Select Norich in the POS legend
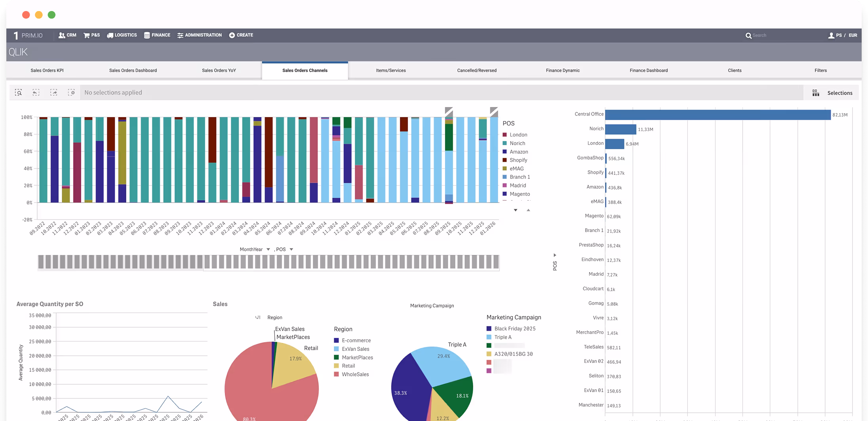868x421 pixels. (x=514, y=143)
